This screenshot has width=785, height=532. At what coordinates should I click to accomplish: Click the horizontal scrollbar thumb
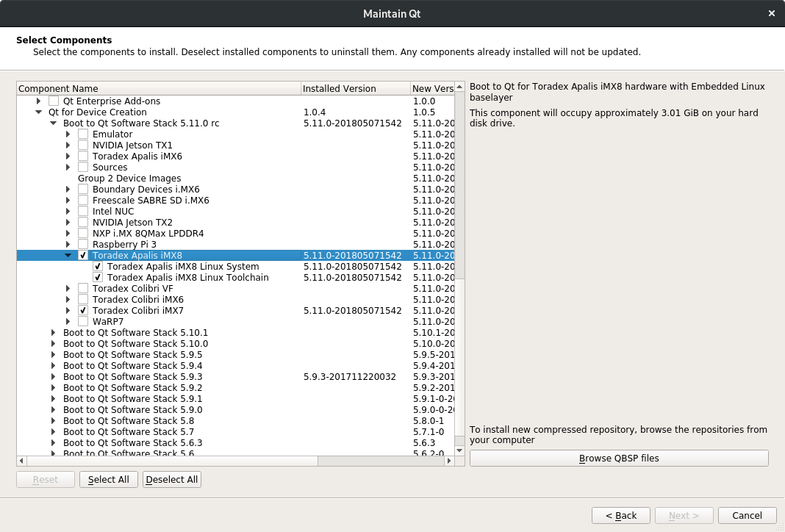(172, 461)
